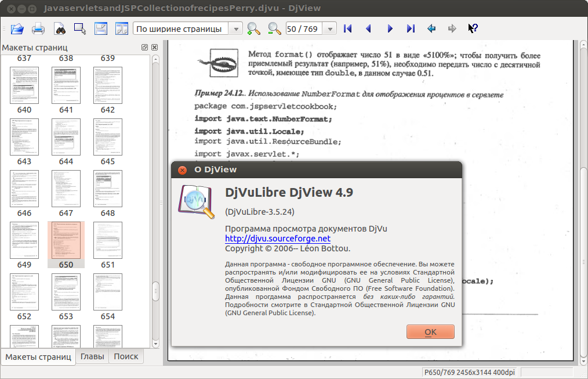Click the trap warning icon on the page
The width and height of the screenshot is (588, 379).
coord(219,63)
